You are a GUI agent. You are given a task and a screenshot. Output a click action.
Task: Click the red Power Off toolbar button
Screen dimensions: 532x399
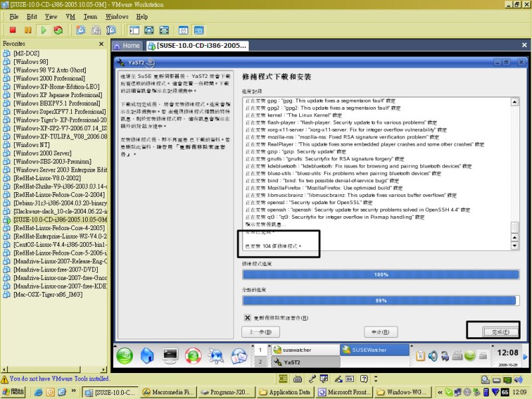pos(13,30)
